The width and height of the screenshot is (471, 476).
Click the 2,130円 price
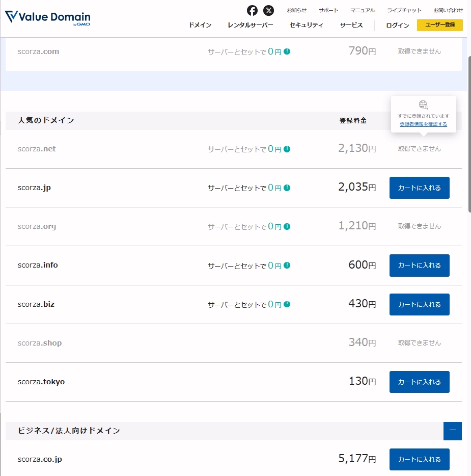coord(357,148)
